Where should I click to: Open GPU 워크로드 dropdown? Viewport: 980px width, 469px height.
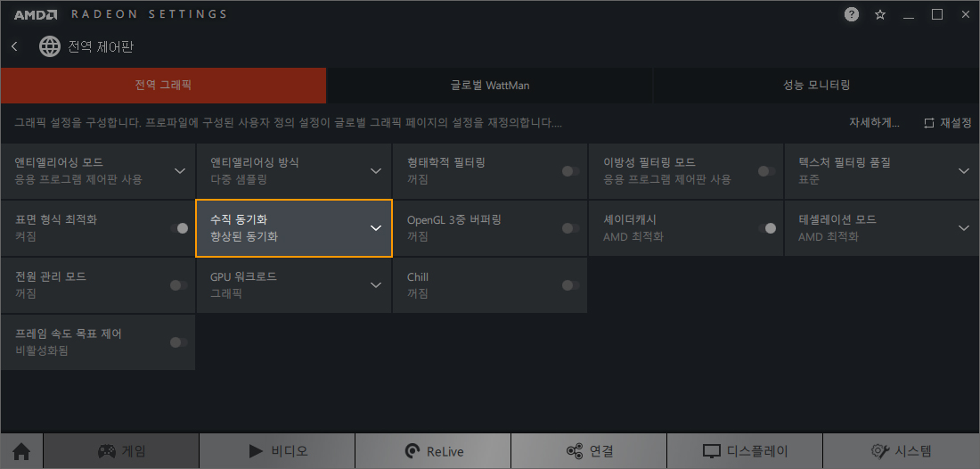click(x=376, y=285)
